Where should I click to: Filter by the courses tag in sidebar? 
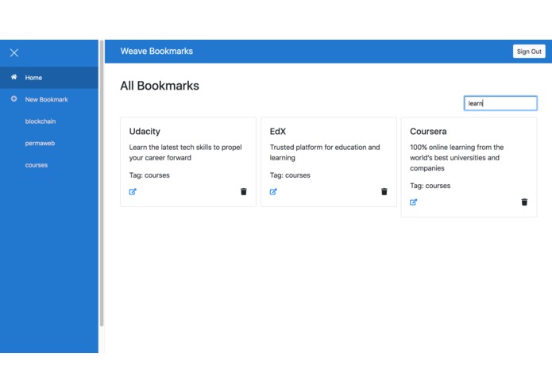(x=37, y=165)
